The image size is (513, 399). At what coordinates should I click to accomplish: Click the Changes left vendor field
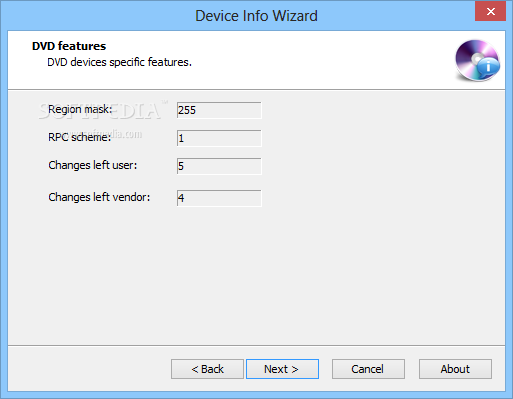point(219,198)
